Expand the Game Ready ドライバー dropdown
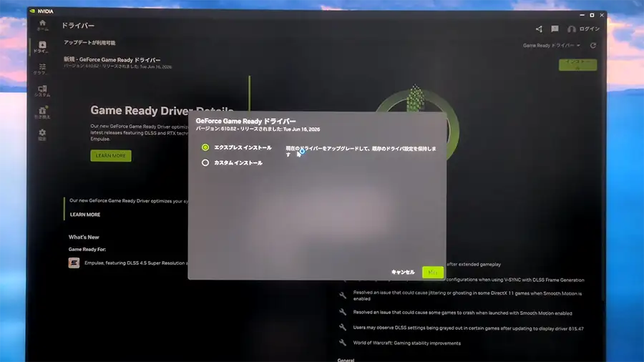This screenshot has height=362, width=644. click(x=551, y=46)
